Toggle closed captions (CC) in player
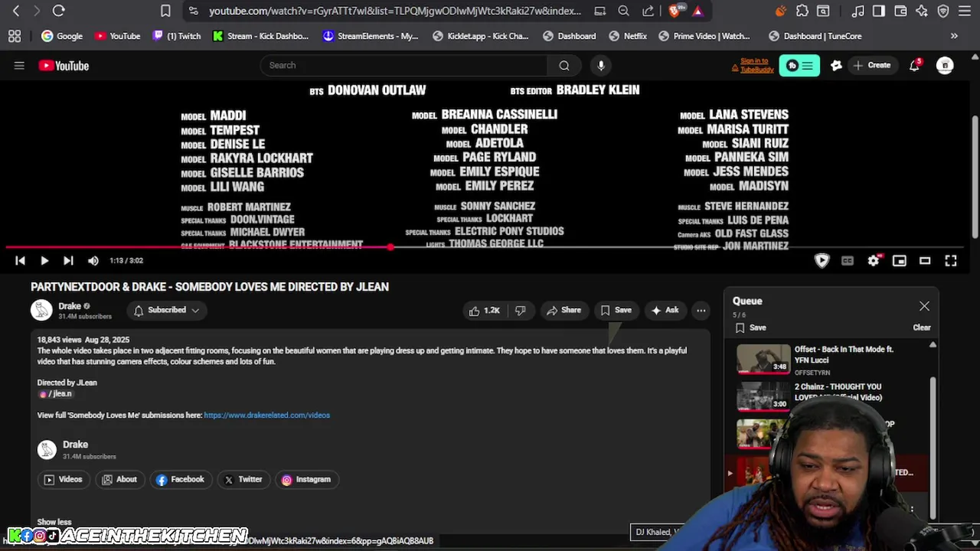Viewport: 980px width, 551px height. 848,261
